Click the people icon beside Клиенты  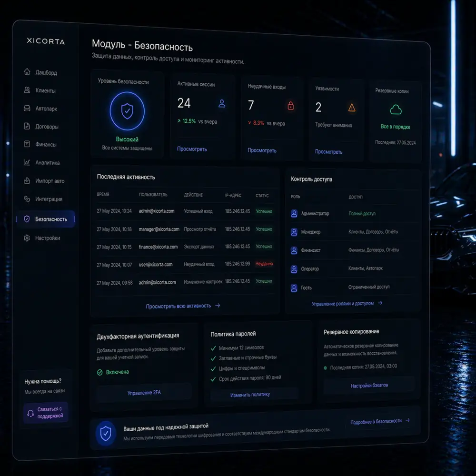27,90
